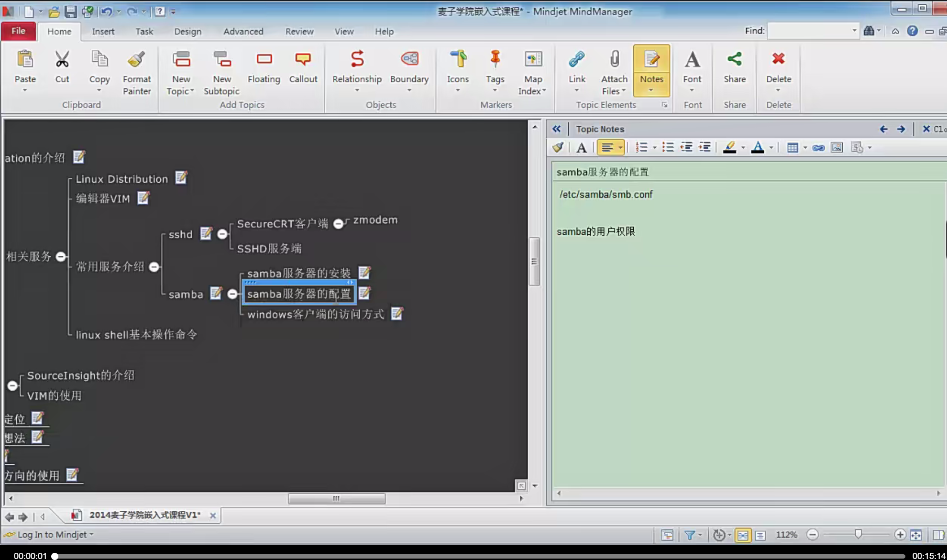This screenshot has height=560, width=947.
Task: Collapse the samba topic branch
Action: [x=232, y=294]
